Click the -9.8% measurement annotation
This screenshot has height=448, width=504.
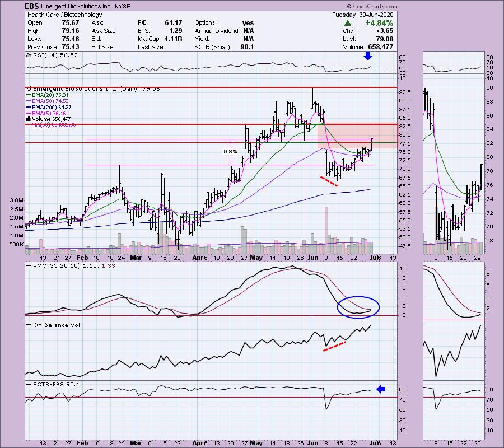[x=230, y=151]
